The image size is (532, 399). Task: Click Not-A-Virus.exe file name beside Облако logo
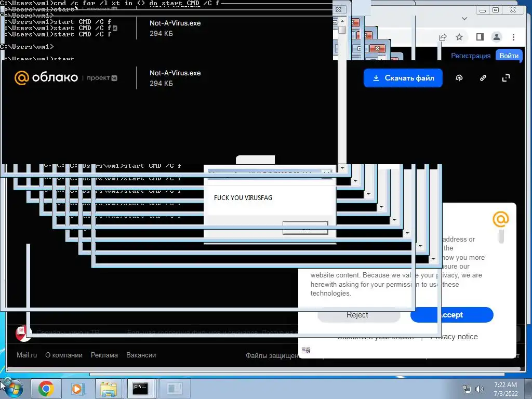pyautogui.click(x=175, y=73)
